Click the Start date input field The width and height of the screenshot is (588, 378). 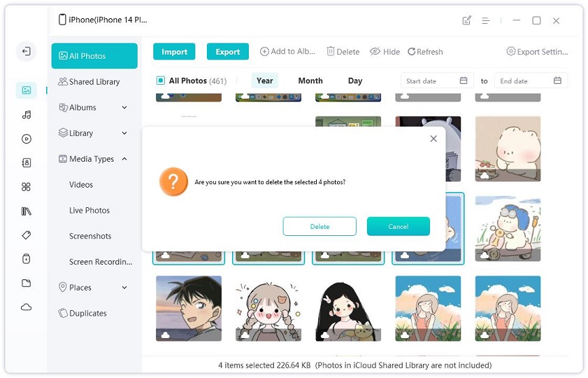(436, 80)
